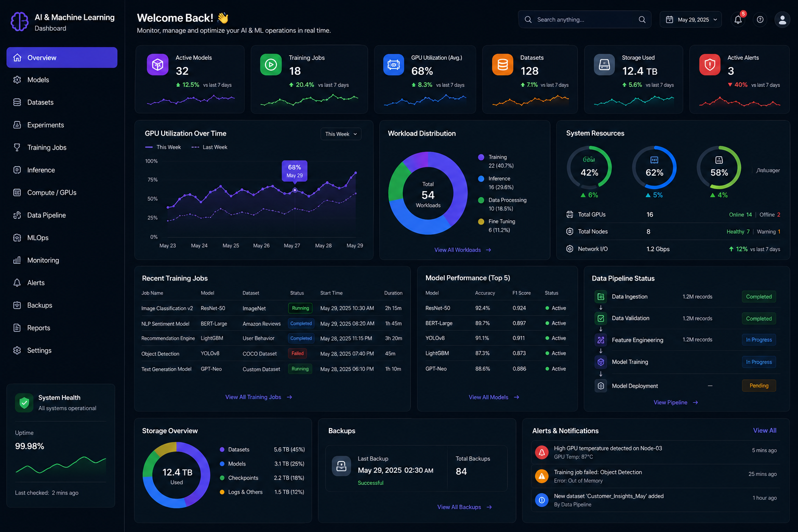798x532 pixels.
Task: Click the Data Ingestion pipeline icon
Action: [601, 297]
